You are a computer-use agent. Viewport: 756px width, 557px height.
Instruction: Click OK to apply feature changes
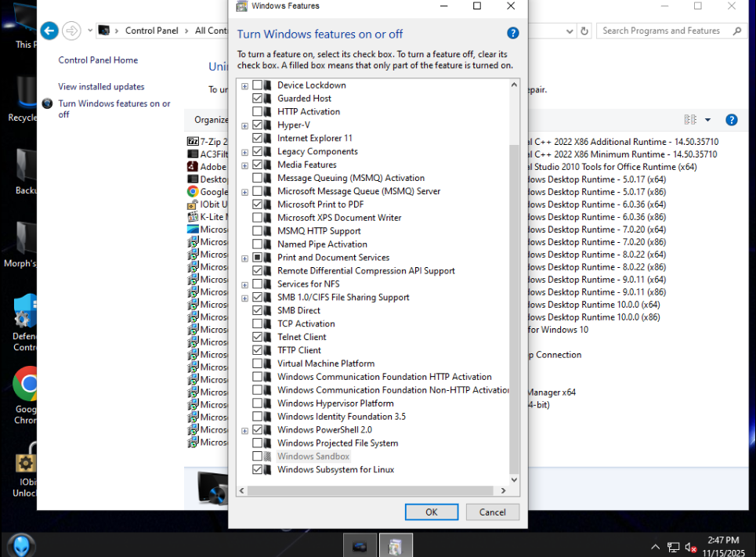(431, 512)
